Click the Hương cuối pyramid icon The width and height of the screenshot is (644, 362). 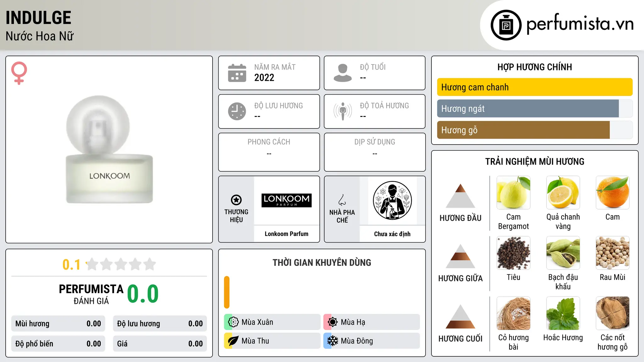[x=460, y=316]
